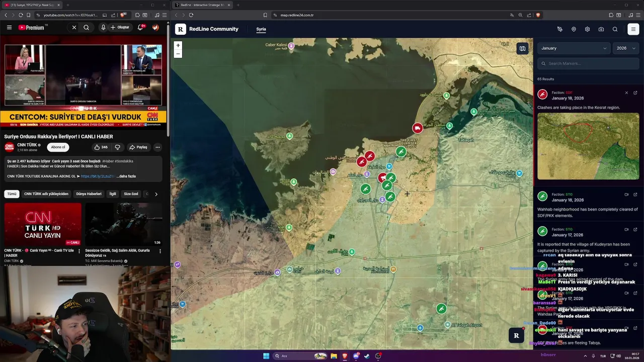Click the red truck marker on the map
Screen dimensions: 644x362
click(x=418, y=128)
